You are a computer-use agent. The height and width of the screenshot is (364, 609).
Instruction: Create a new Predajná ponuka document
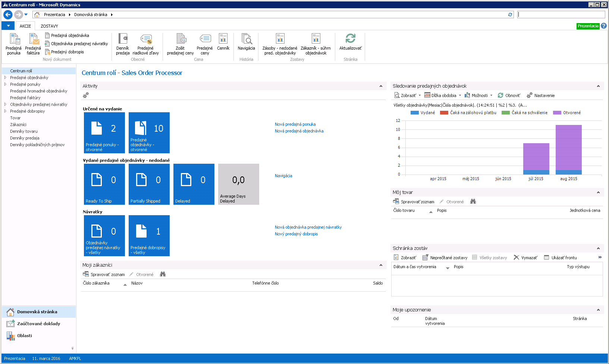(x=14, y=44)
